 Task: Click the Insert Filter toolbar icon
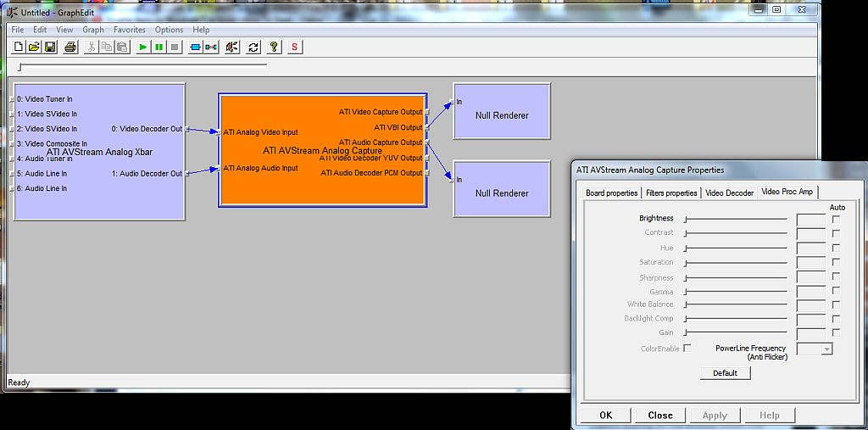[196, 47]
